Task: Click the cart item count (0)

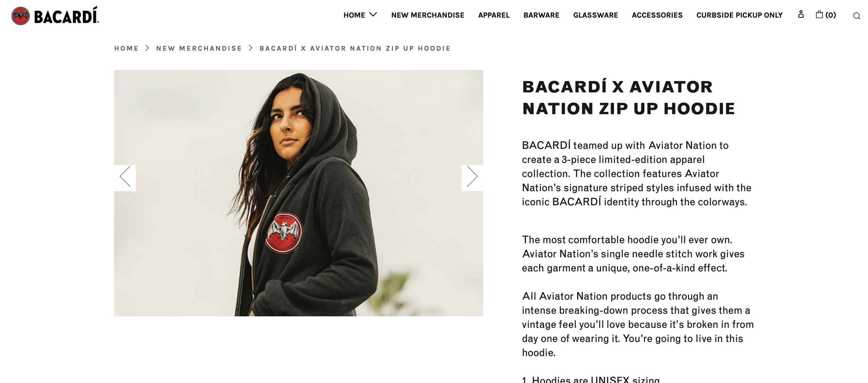Action: click(x=831, y=15)
